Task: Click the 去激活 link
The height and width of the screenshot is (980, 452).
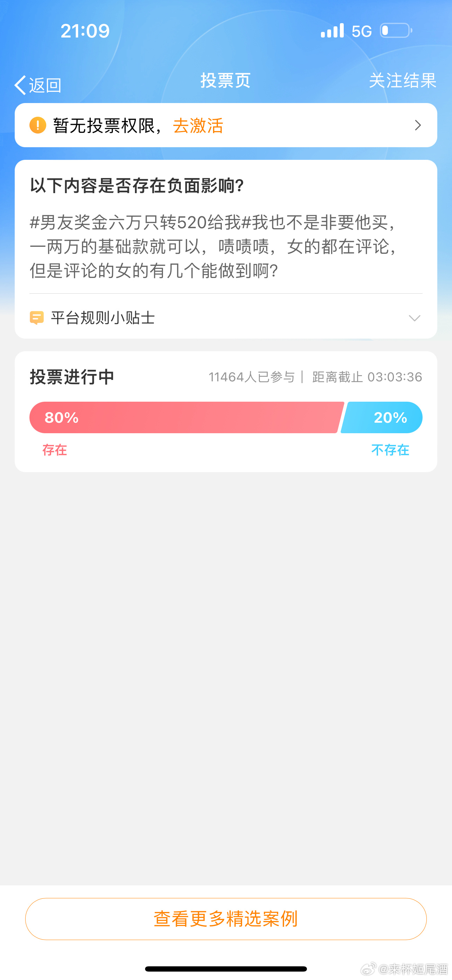Action: click(198, 125)
